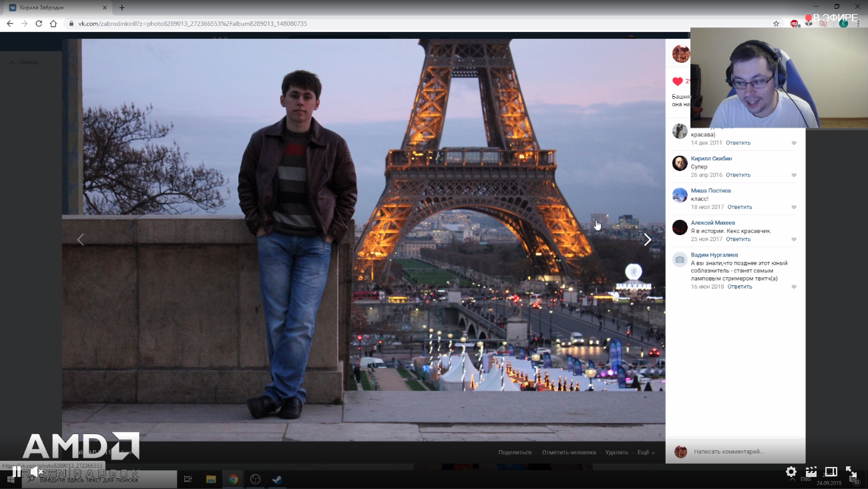This screenshot has width=868, height=489.
Task: Reply to the 14 дек 2011 comment
Action: coord(738,143)
